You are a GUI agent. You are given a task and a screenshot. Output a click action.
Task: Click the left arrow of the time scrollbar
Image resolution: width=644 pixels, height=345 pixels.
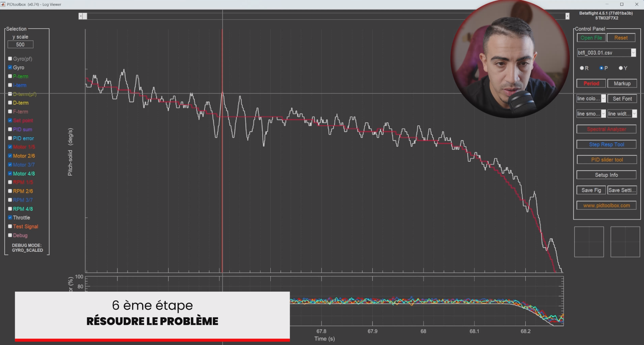pos(80,16)
